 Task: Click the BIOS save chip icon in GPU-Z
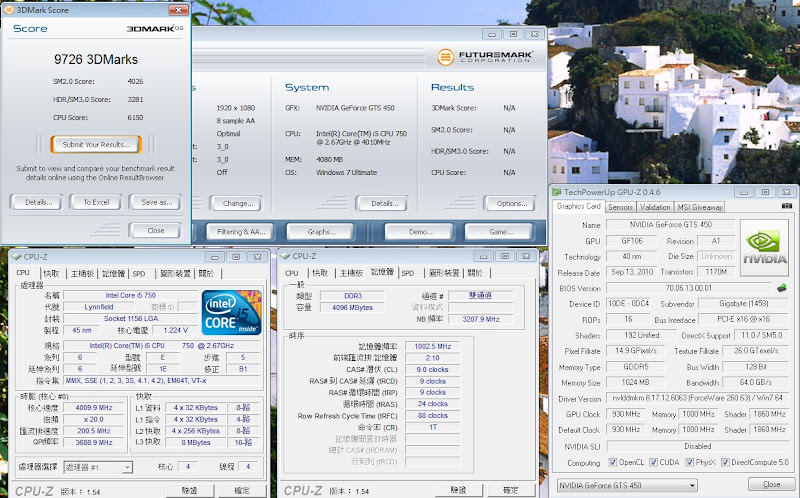[x=782, y=288]
